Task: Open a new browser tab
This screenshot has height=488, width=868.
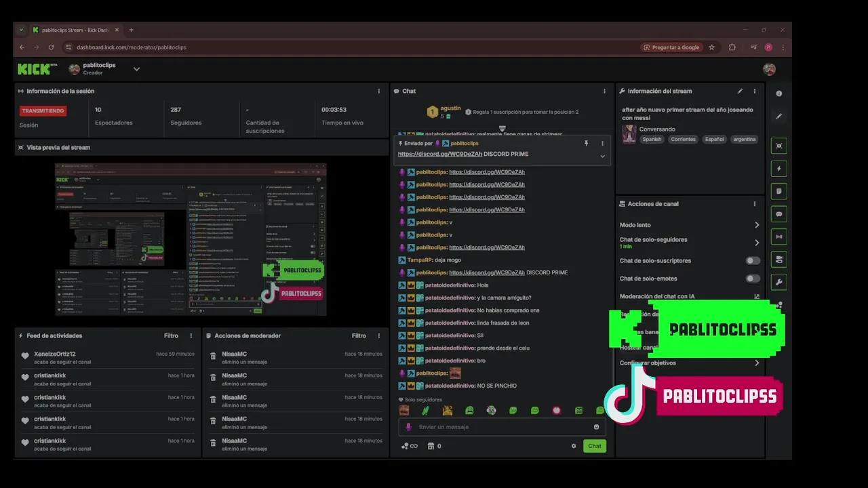Action: click(x=131, y=30)
